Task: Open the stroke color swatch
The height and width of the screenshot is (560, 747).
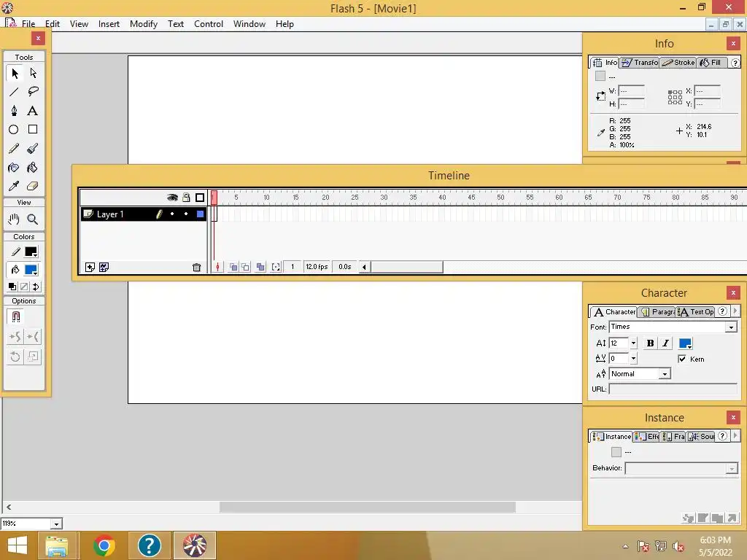Action: click(x=31, y=252)
